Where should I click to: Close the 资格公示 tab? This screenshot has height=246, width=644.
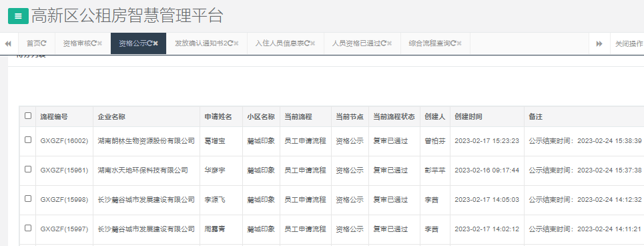[155, 43]
